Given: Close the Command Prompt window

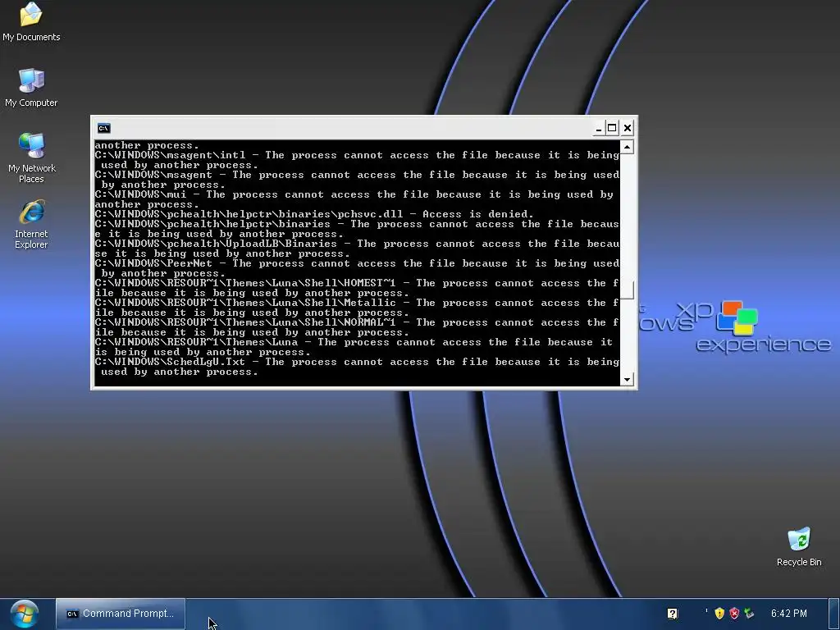Looking at the screenshot, I should [628, 128].
